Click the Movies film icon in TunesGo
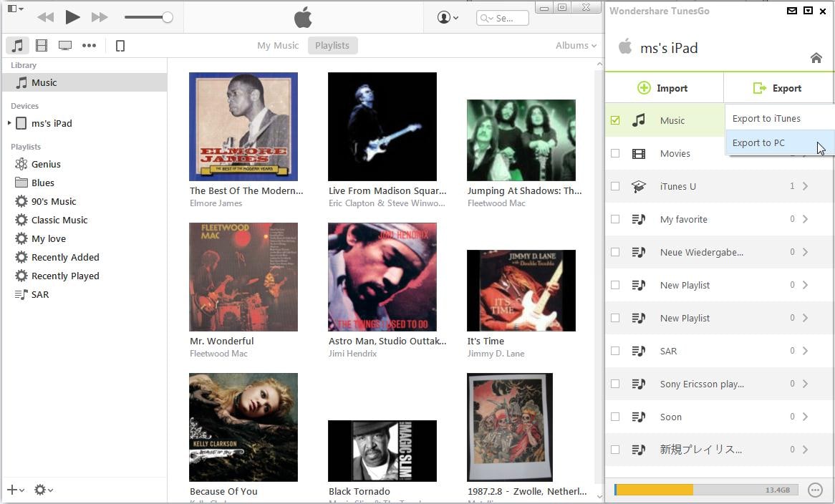Screen dimensions: 835x504 click(x=639, y=154)
